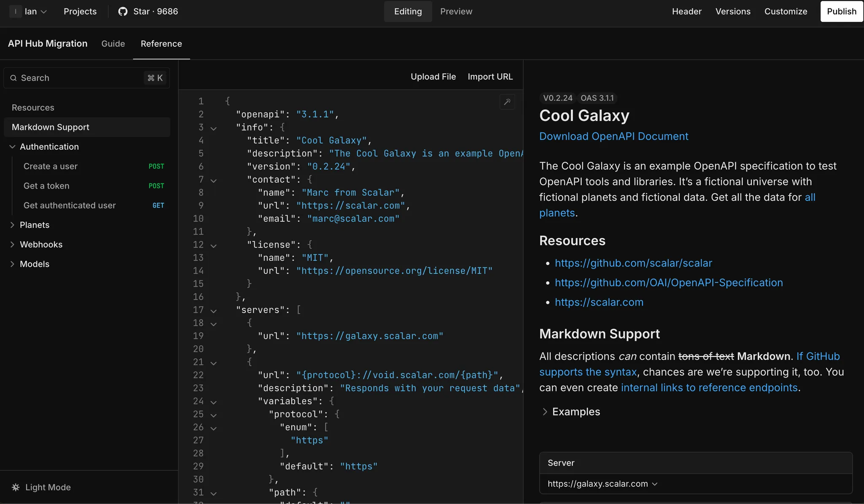The height and width of the screenshot is (504, 864).
Task: Click the search magnifier icon
Action: coord(13,78)
